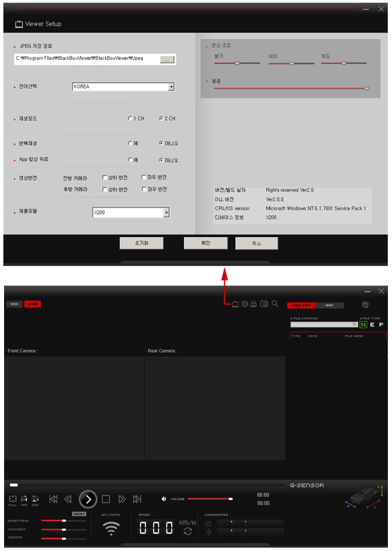Switch to the MAP tab
392x551 pixels.
(x=329, y=305)
